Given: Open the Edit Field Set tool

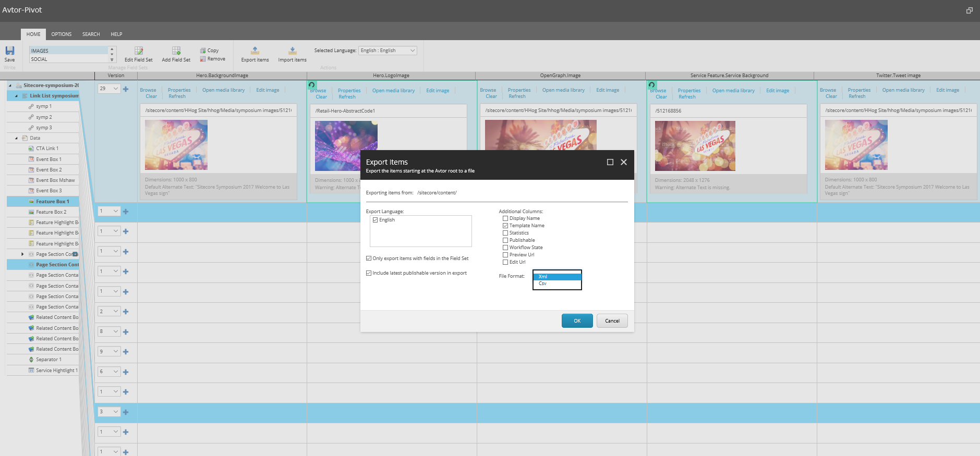Looking at the screenshot, I should point(139,51).
